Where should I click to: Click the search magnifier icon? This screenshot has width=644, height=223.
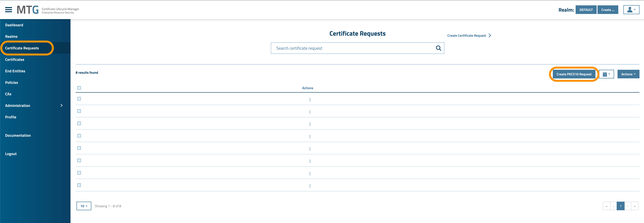point(438,48)
